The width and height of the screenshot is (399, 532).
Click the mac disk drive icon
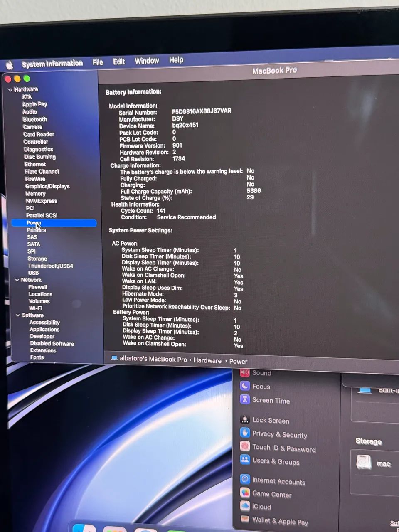click(x=364, y=462)
